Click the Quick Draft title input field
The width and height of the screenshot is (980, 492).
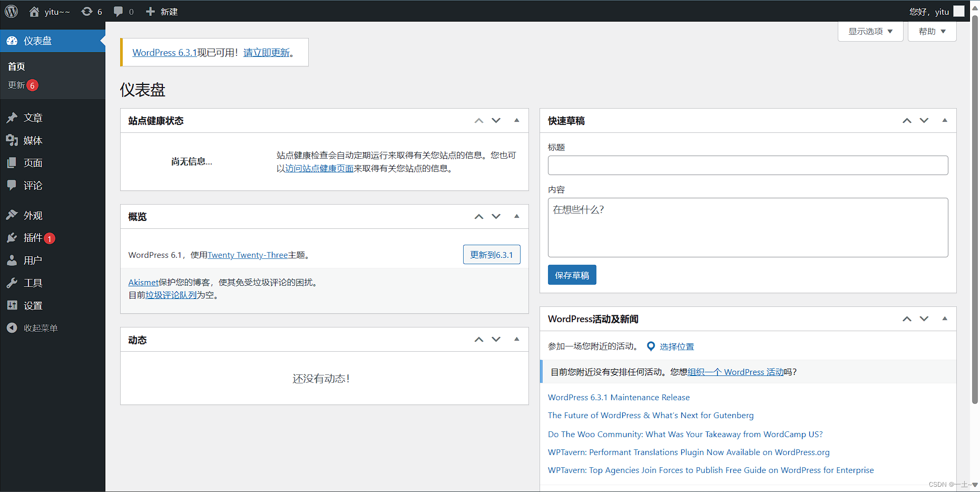point(747,166)
